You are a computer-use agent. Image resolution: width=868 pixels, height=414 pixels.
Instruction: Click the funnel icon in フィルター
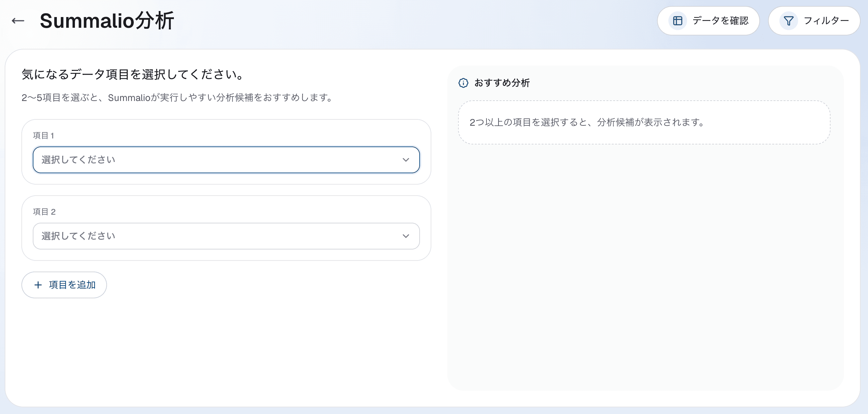coord(788,21)
